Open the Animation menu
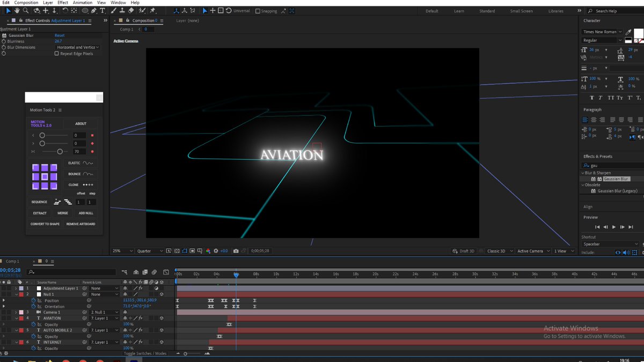Viewport: 644px width, 362px height. (x=83, y=3)
